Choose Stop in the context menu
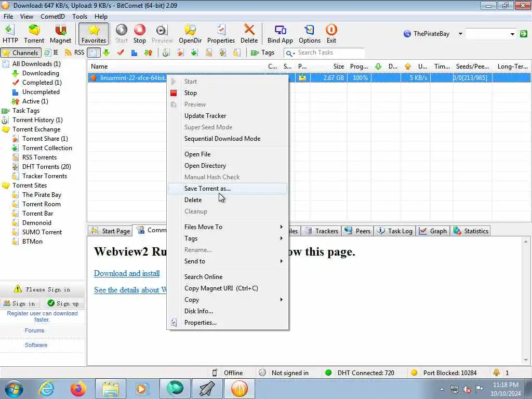The height and width of the screenshot is (399, 532). click(228, 92)
